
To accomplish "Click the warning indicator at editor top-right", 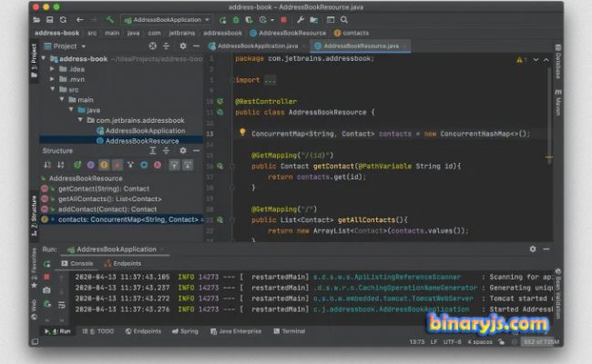I will click(521, 60).
